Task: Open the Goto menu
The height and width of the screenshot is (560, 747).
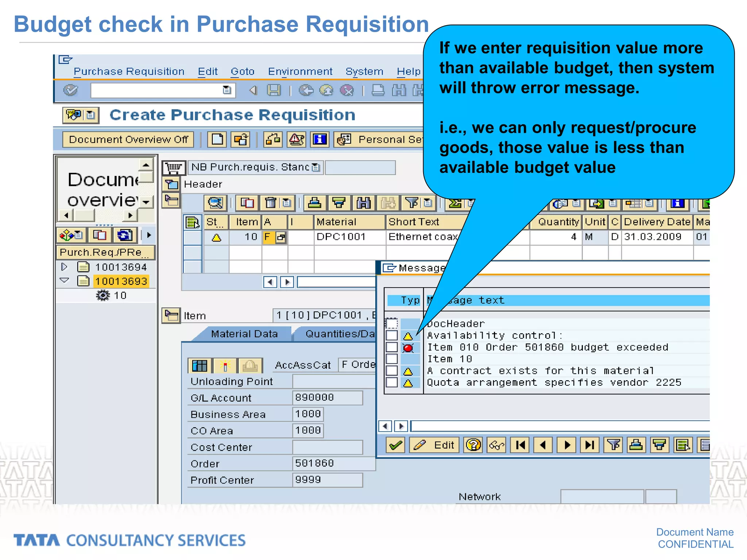Action: click(x=243, y=71)
